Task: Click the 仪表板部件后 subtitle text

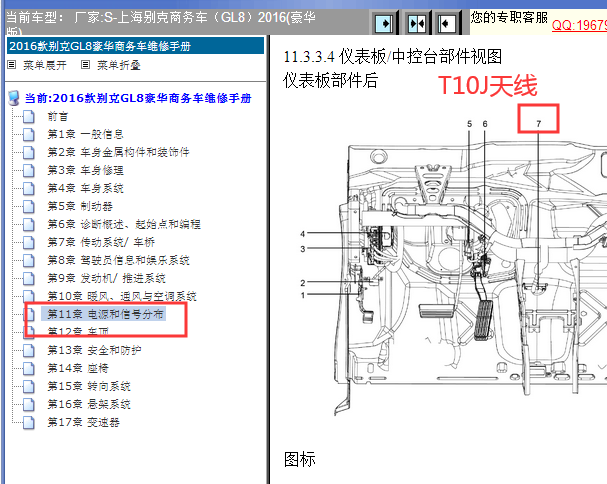Action: [330, 81]
